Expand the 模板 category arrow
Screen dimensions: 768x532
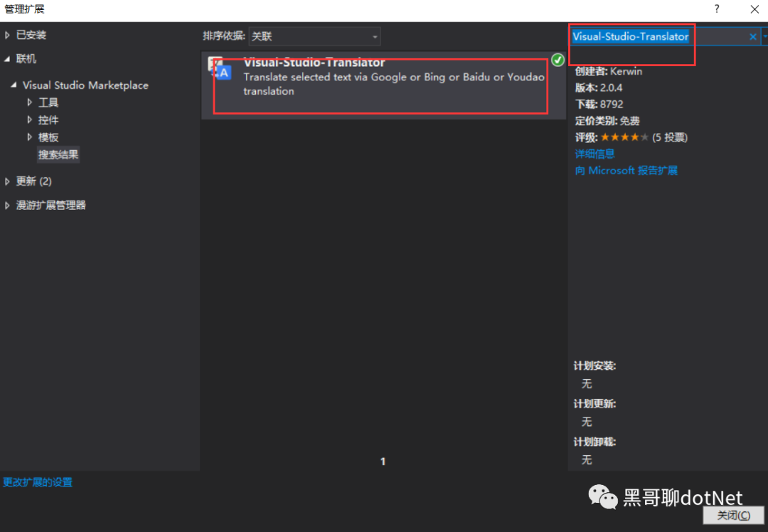coord(30,137)
